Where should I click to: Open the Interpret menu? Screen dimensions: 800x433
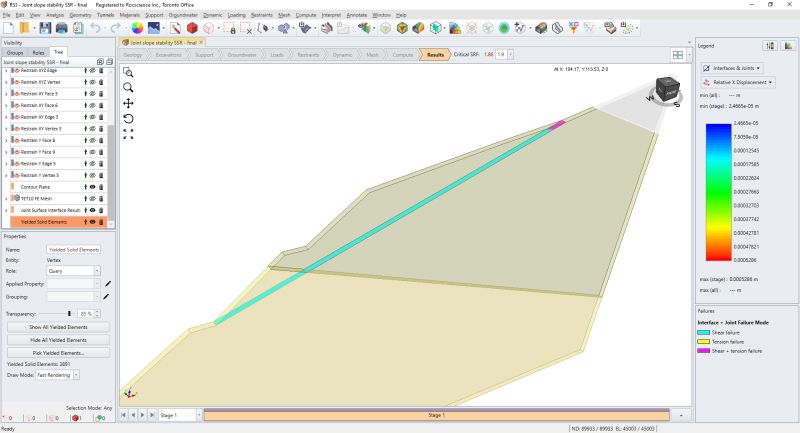[x=331, y=15]
